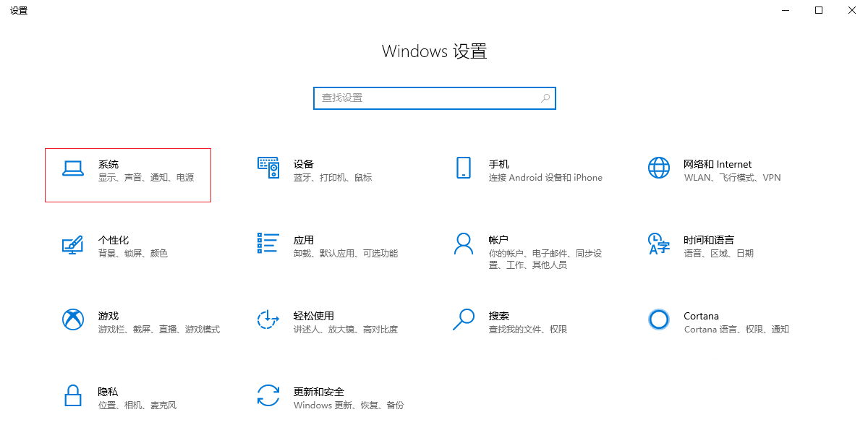Open 时间和语言 clock icon
This screenshot has height=438, width=868.
click(658, 244)
